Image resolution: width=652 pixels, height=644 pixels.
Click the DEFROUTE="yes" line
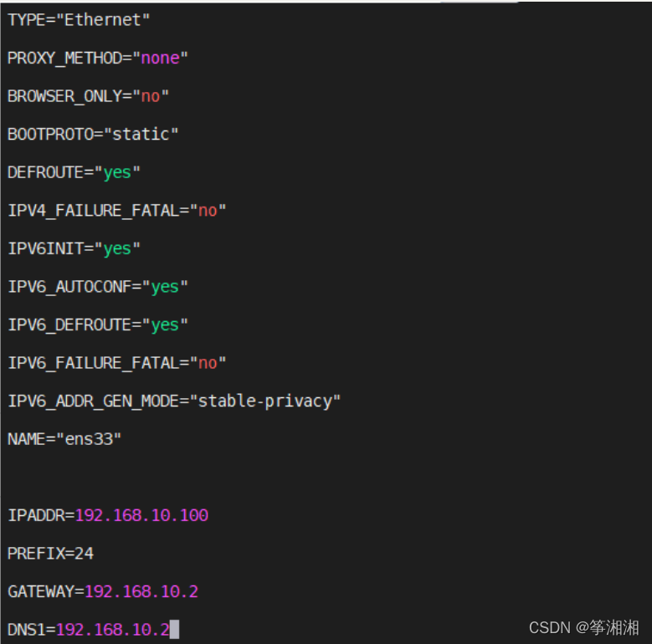pyautogui.click(x=74, y=172)
